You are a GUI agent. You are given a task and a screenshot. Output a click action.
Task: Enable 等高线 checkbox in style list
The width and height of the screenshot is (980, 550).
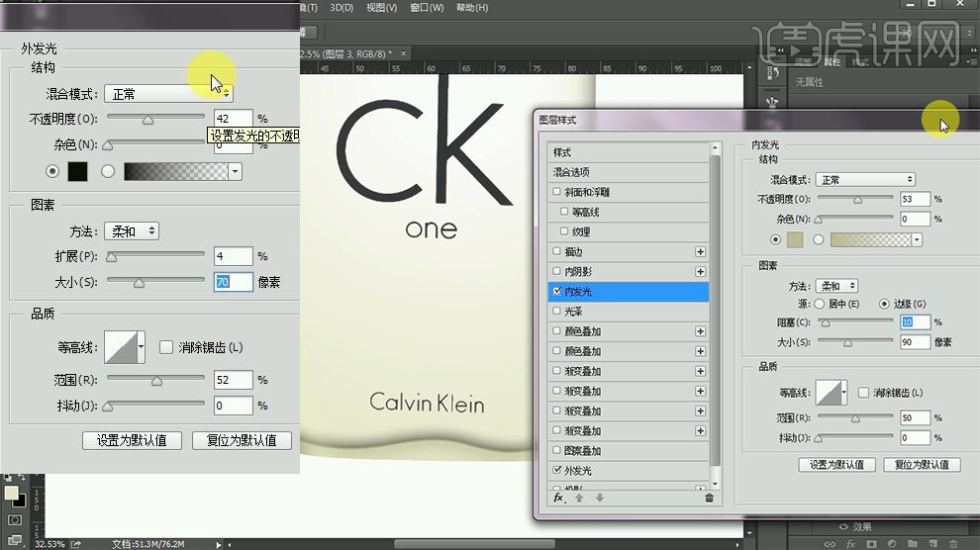click(564, 212)
